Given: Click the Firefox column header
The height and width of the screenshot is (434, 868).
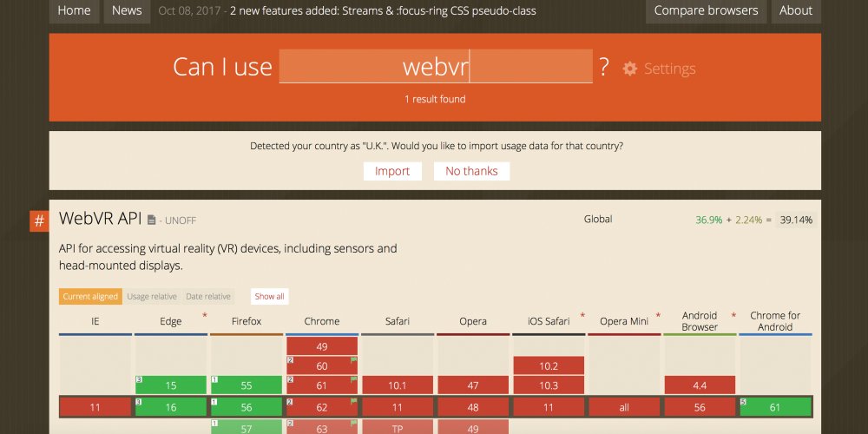Looking at the screenshot, I should (247, 322).
